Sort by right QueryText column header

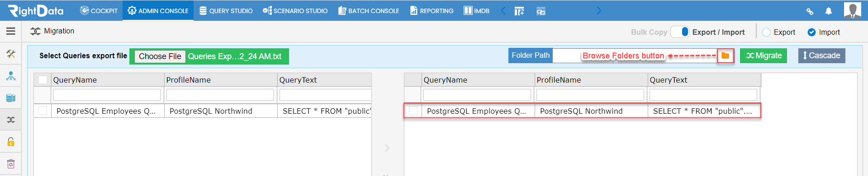click(704, 80)
